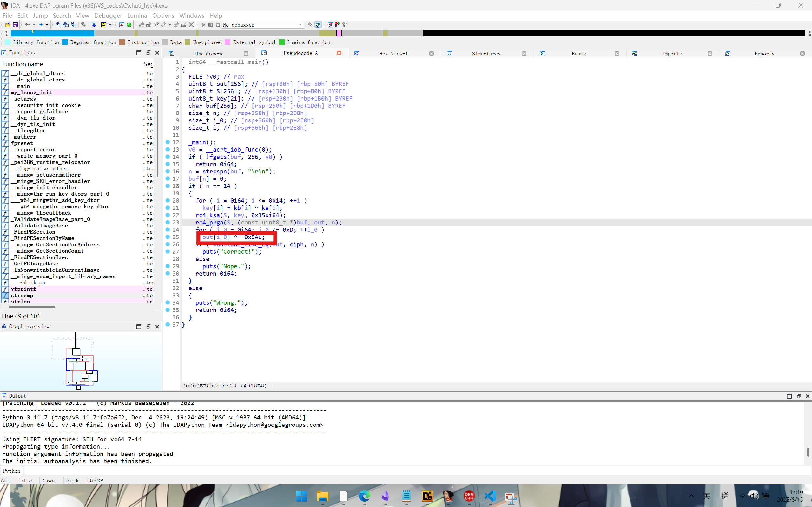Toggle breakpoint dot on line 16
Screen dimensions: 812x507
tap(168, 171)
